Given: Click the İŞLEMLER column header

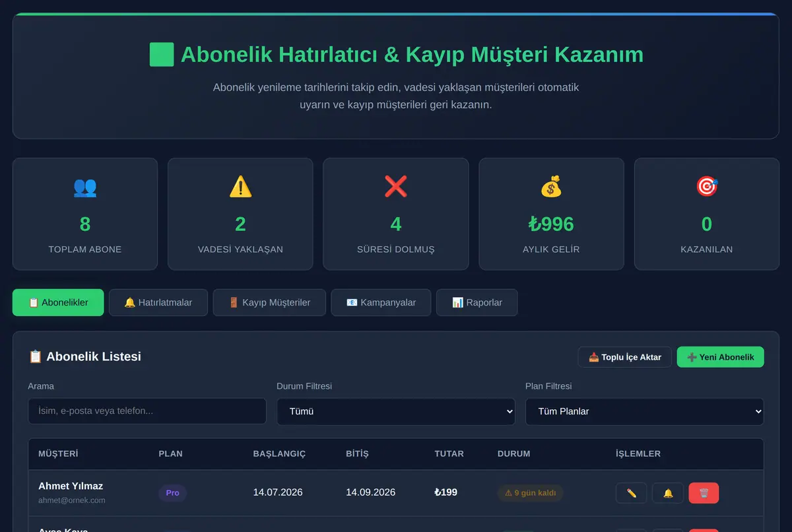Looking at the screenshot, I should (638, 454).
